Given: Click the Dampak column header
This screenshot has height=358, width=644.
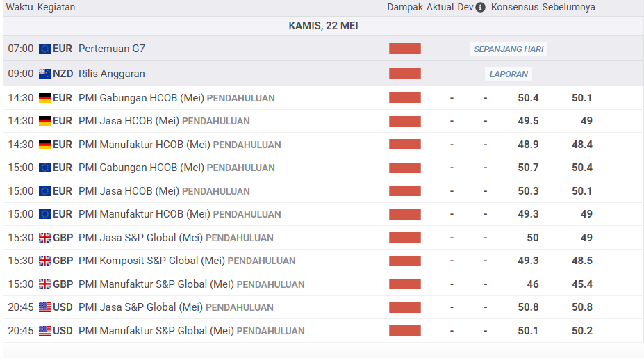Looking at the screenshot, I should point(404,7).
